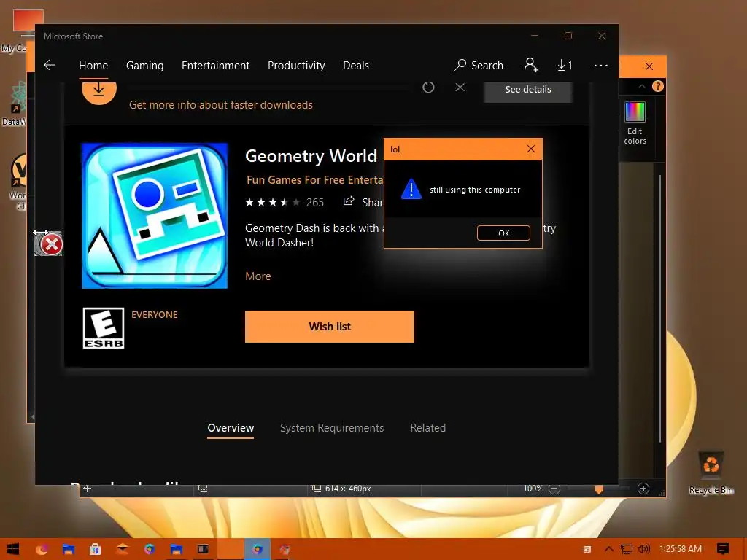This screenshot has width=747, height=560.
Task: Select the Gaming tab in Store
Action: (145, 66)
